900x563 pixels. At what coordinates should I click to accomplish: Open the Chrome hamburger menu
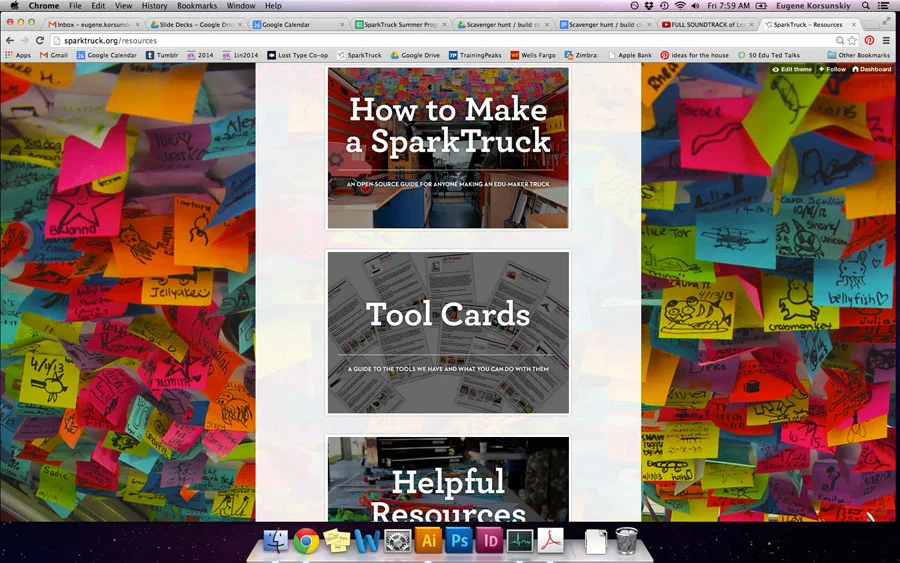pyautogui.click(x=887, y=40)
